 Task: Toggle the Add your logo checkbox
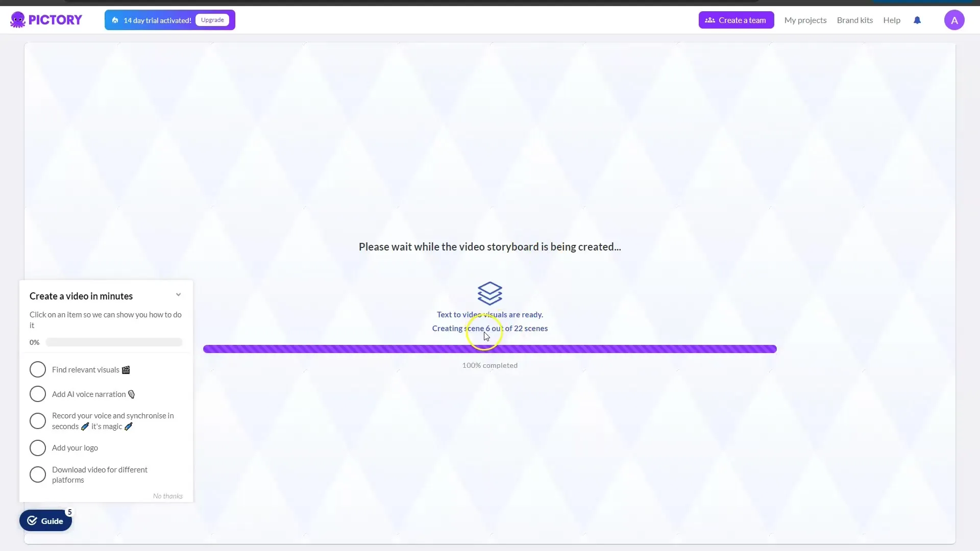click(37, 447)
